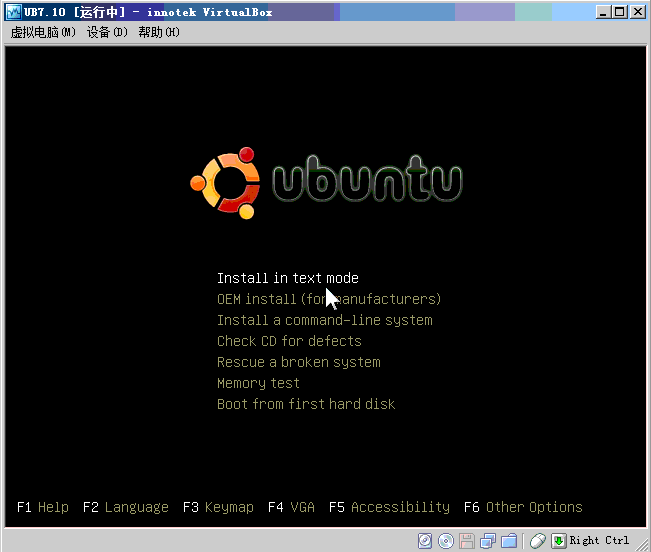The image size is (651, 552).
Task: Open F3 Keymap options
Action: pyautogui.click(x=218, y=507)
